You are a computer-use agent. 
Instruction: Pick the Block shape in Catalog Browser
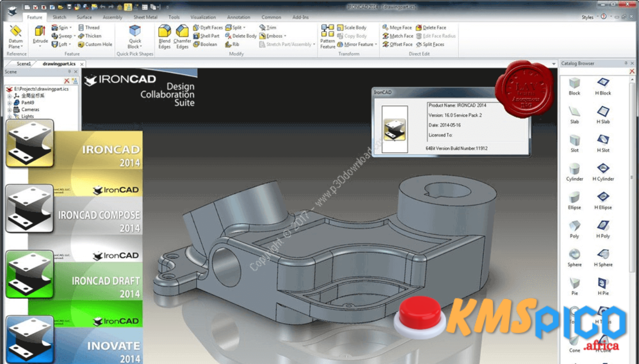tap(575, 86)
